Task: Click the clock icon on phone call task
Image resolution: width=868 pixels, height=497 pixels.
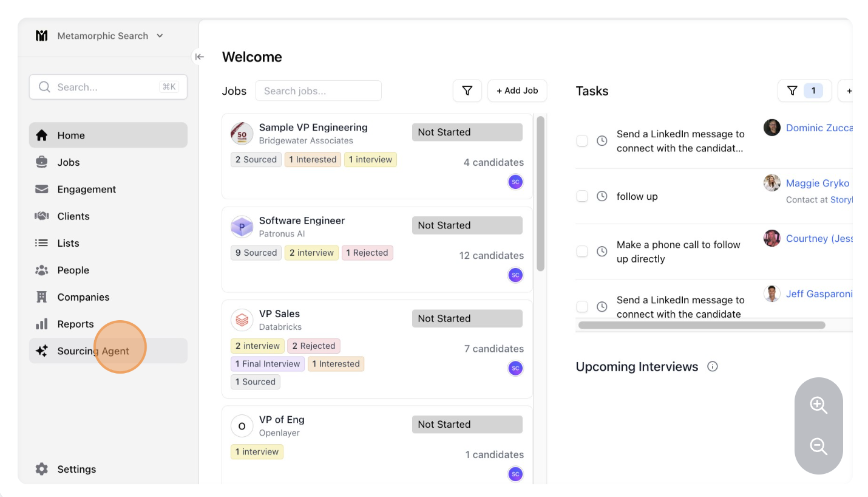Action: point(602,252)
